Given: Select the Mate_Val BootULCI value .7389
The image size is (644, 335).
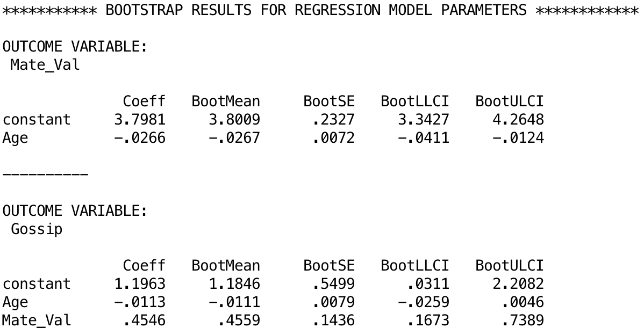Looking at the screenshot, I should click(x=522, y=321).
